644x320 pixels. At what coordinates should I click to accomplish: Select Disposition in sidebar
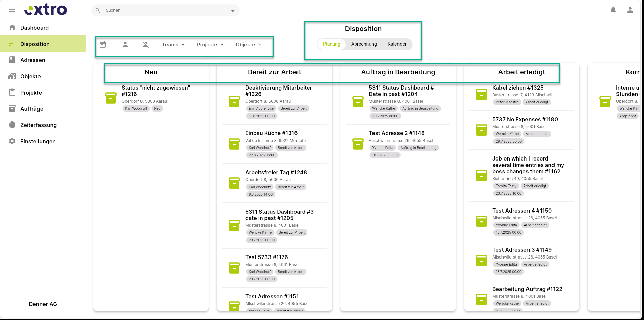(x=43, y=44)
